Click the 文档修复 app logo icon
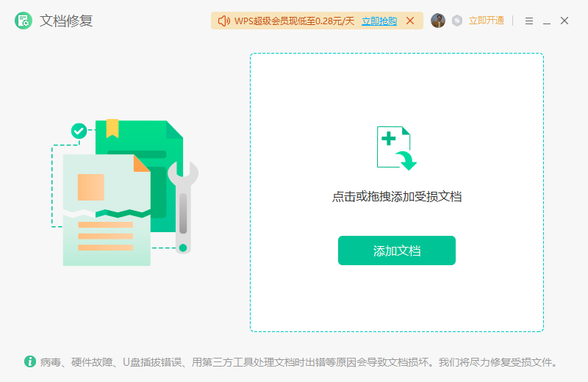588x382 pixels. coord(24,21)
